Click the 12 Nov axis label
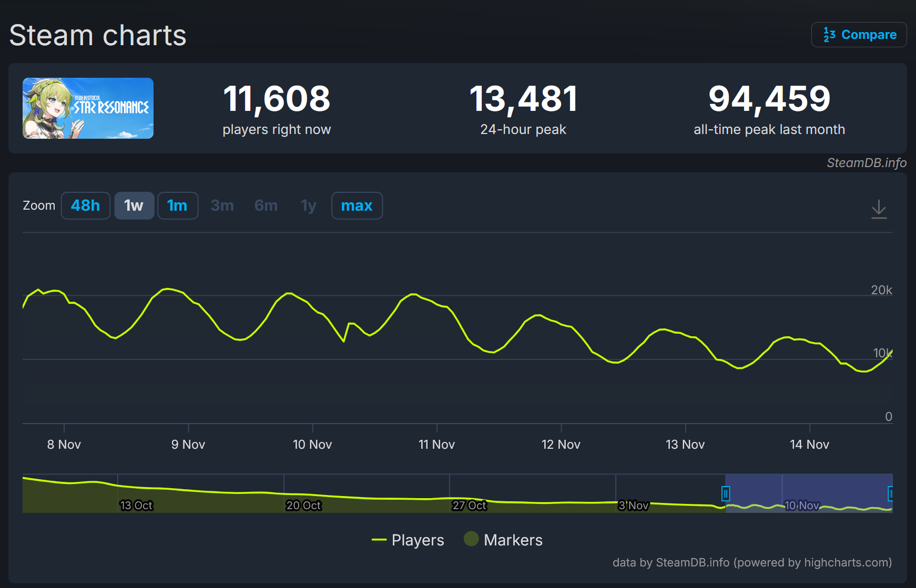 [561, 445]
